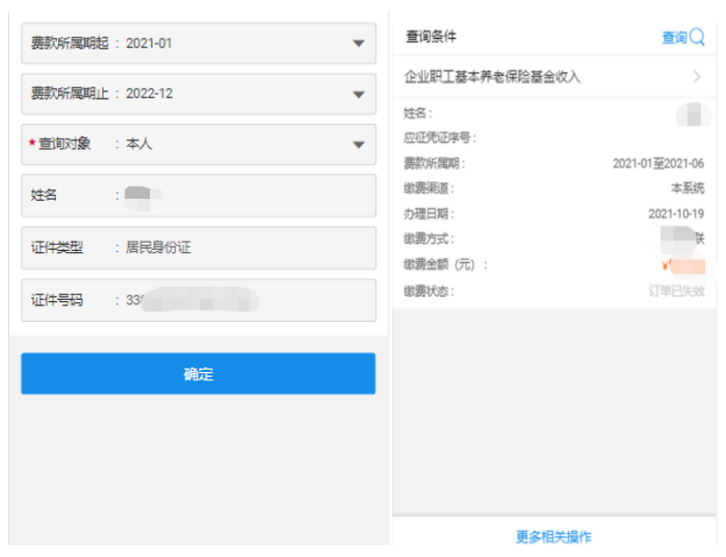Viewport: 726px width, 557px height.
Task: Click the 应征凭证序号 label
Action: coord(439,138)
